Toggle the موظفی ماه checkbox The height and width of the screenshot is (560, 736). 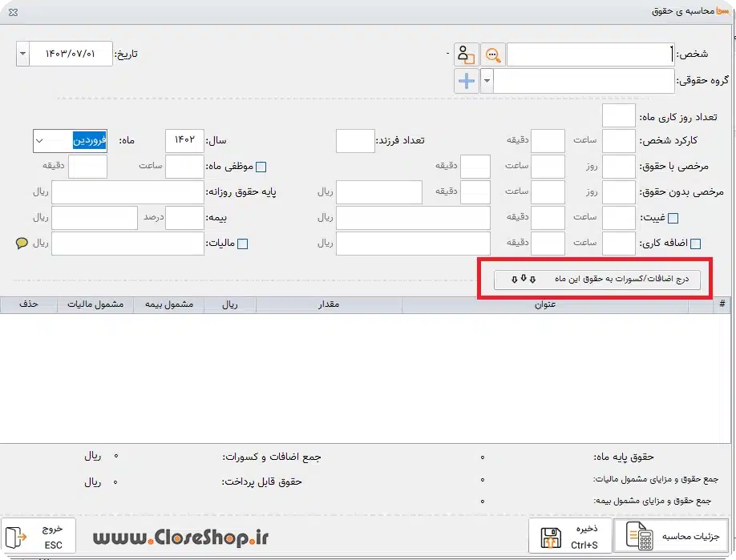pyautogui.click(x=261, y=167)
